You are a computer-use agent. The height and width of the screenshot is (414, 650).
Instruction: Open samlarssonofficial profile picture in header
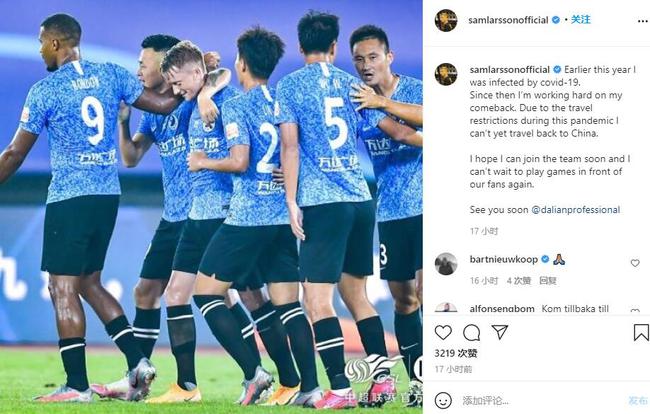click(446, 20)
